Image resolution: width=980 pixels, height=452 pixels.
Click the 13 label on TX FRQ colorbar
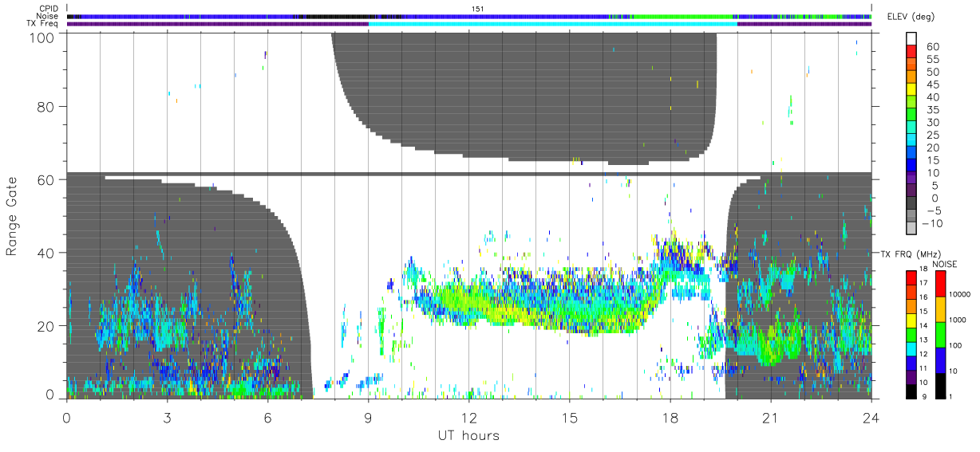click(x=923, y=340)
